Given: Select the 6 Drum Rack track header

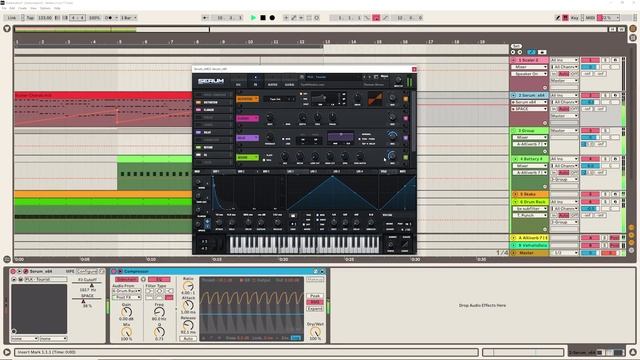Looking at the screenshot, I should (x=531, y=202).
